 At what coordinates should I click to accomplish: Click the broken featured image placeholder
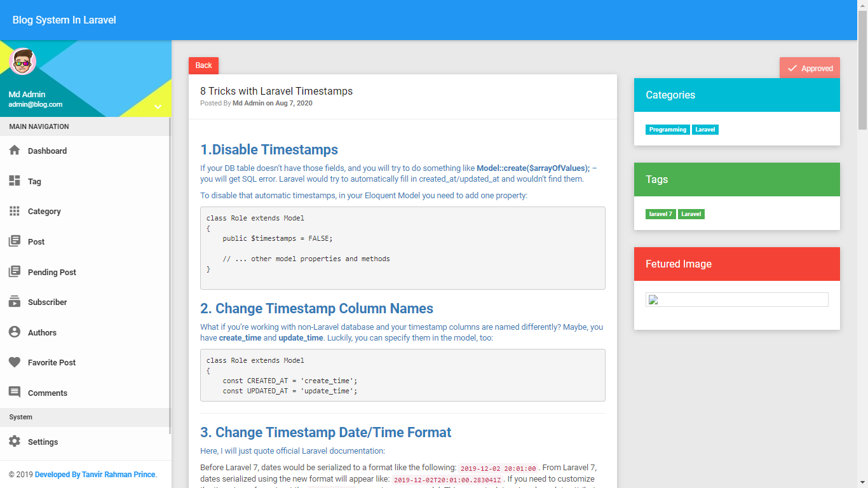coord(737,300)
